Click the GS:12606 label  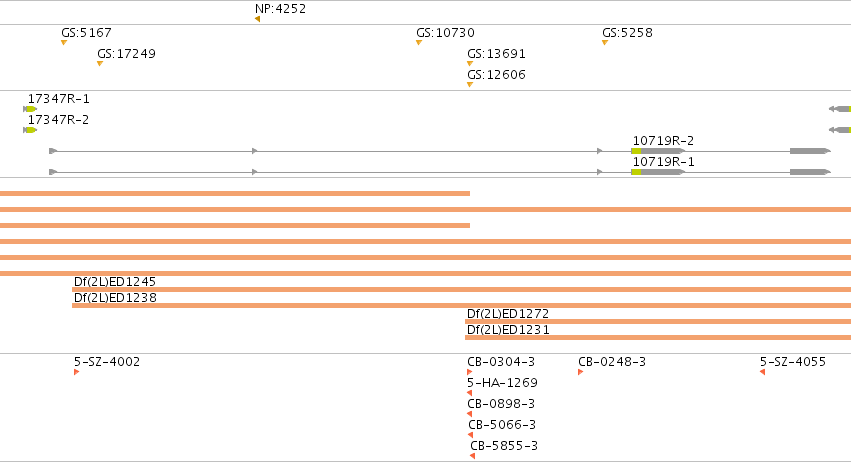click(x=497, y=74)
